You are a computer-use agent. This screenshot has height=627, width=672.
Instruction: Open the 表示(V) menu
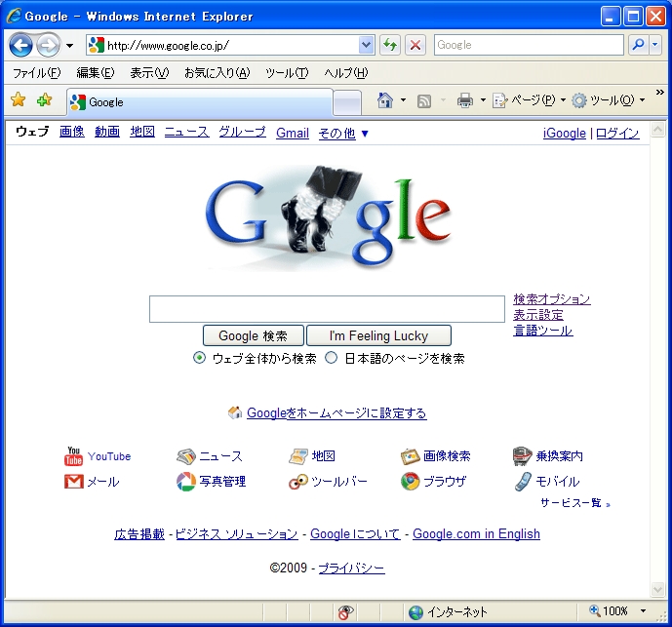click(x=149, y=73)
